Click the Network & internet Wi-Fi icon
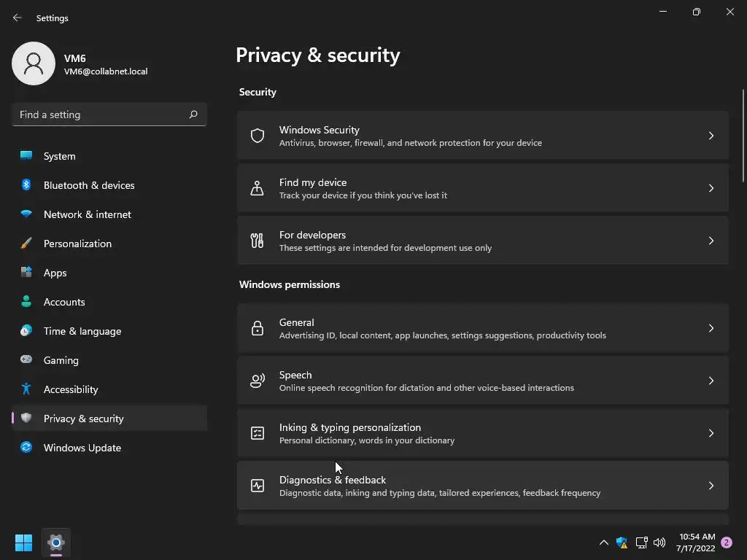Image resolution: width=747 pixels, height=560 pixels. (26, 214)
